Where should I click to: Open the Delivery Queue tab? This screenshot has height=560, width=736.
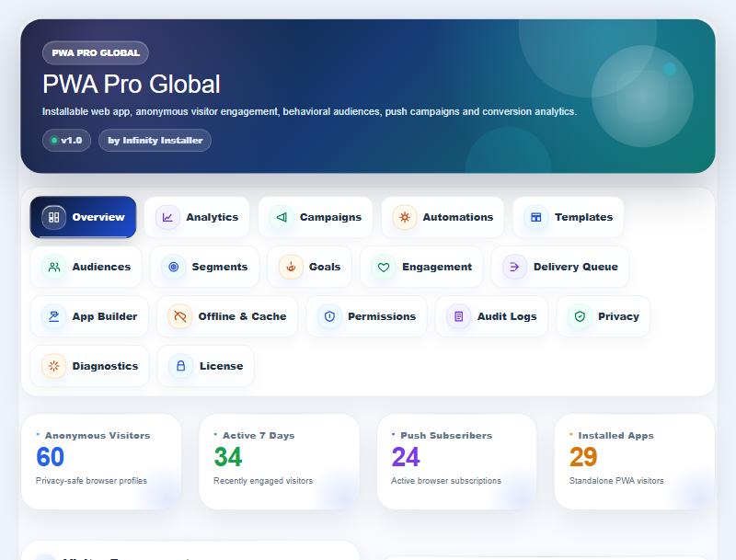pos(560,267)
